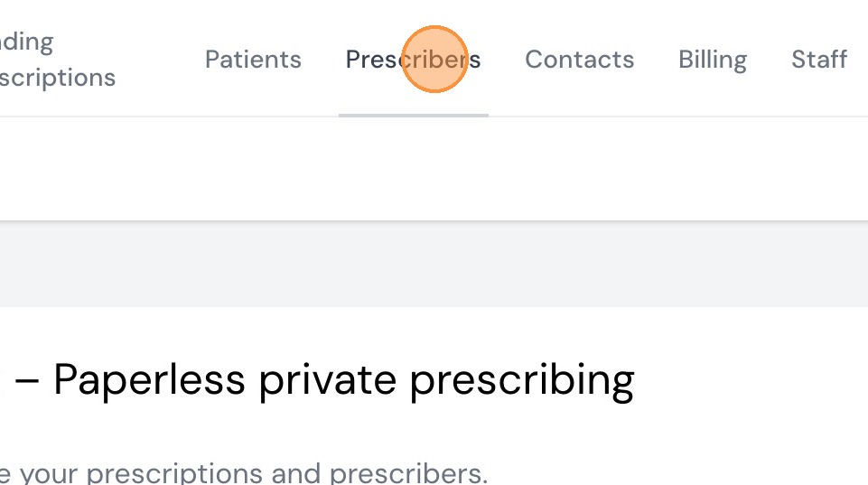
Task: Click the word 'Paperless' in the heading
Action: (x=149, y=379)
